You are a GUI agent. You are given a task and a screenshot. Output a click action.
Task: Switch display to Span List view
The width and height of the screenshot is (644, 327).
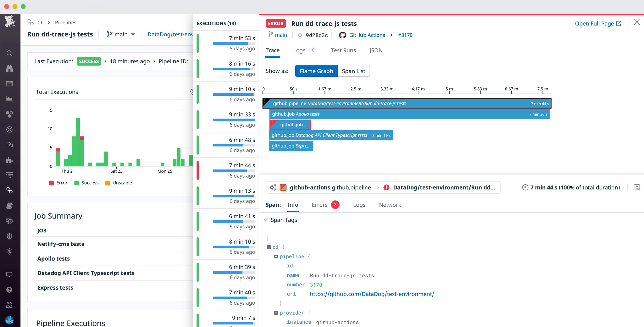[353, 71]
